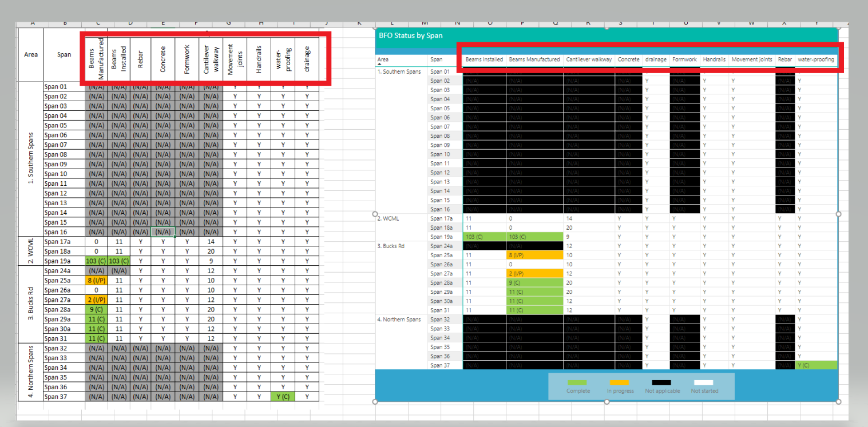Select rotated "drainage" header in left table

[307, 59]
